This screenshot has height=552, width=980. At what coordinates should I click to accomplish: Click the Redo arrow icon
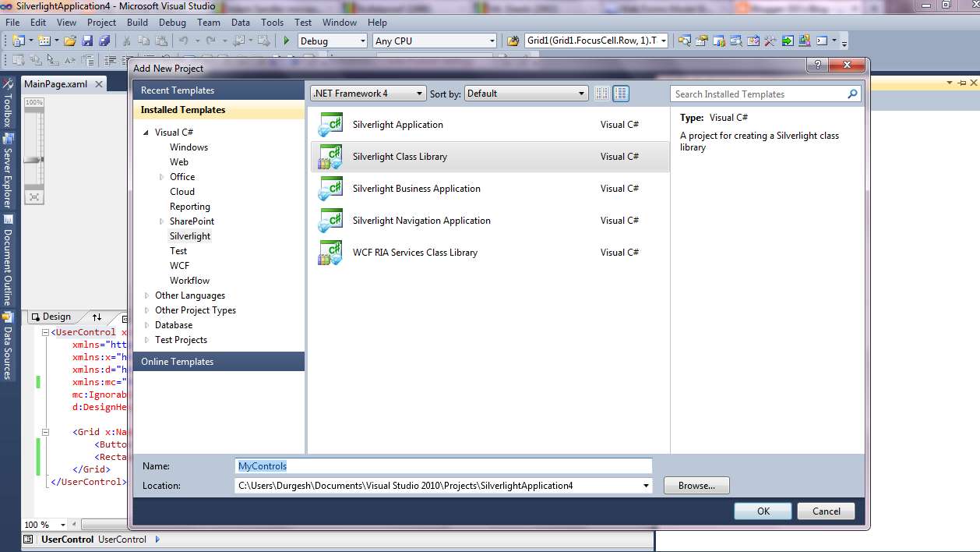point(210,41)
